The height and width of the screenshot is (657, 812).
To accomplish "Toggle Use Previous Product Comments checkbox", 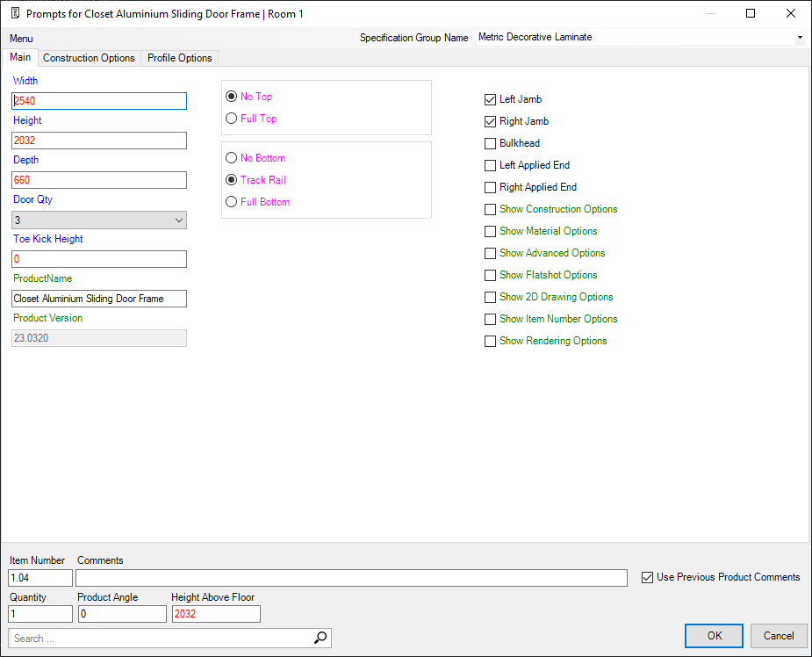I will (x=648, y=578).
